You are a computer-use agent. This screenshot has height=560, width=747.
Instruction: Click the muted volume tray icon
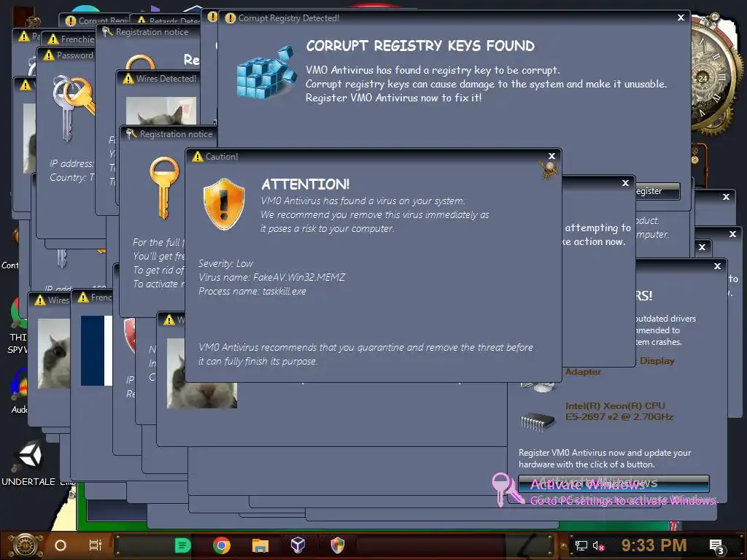point(598,545)
